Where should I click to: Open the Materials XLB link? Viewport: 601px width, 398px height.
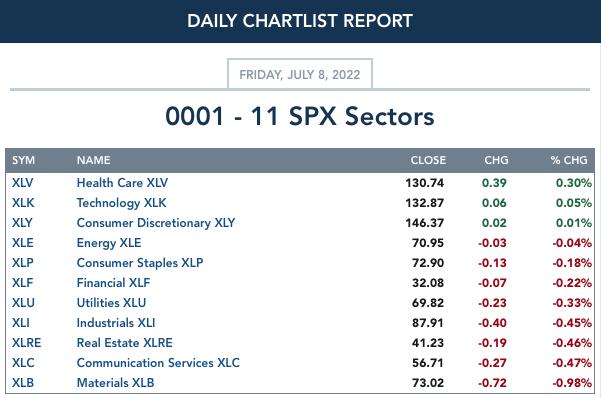pos(115,383)
